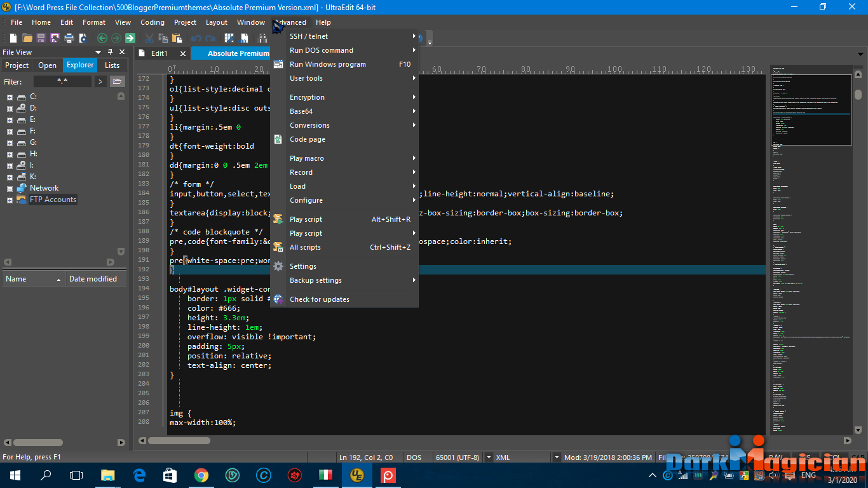Open Microsoft Edge from the taskbar

click(139, 475)
